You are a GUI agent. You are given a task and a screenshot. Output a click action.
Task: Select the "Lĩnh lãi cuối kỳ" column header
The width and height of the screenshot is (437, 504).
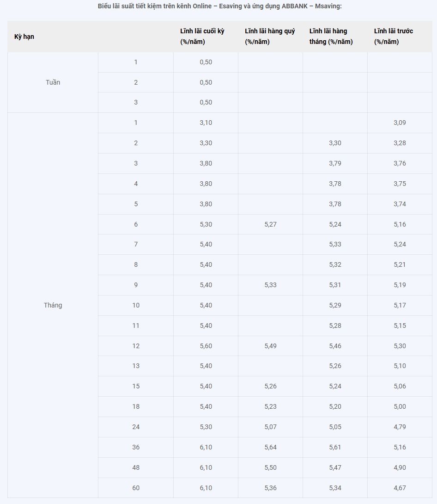point(202,36)
